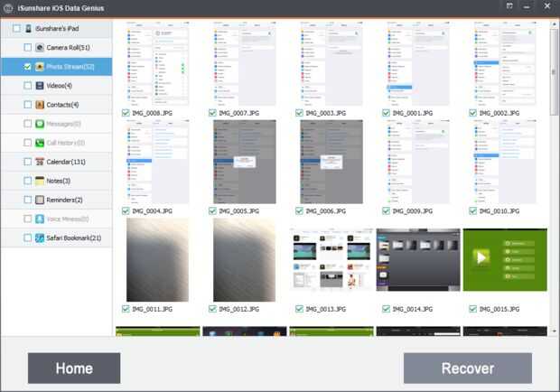This screenshot has height=392, width=560.
Task: Click the Reminders icon in sidebar
Action: coord(40,200)
